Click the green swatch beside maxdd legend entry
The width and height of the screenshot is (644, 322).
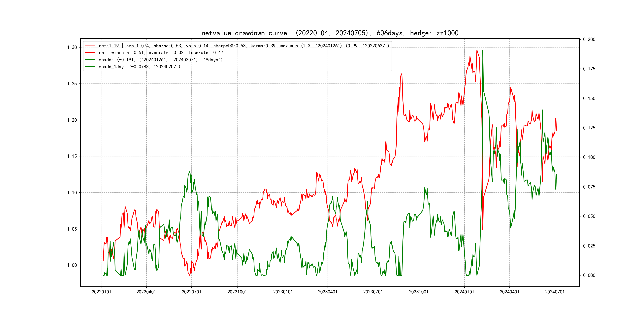coord(90,60)
